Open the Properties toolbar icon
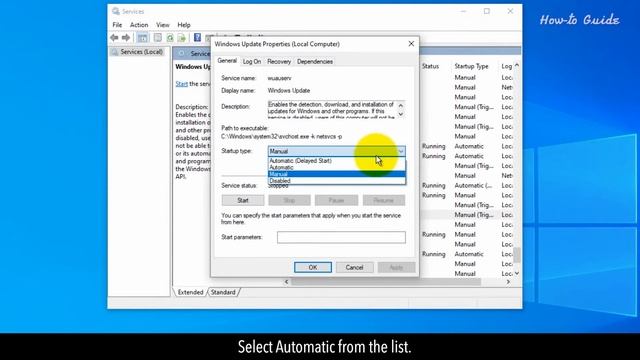Image resolution: width=640 pixels, height=360 pixels. (158, 38)
